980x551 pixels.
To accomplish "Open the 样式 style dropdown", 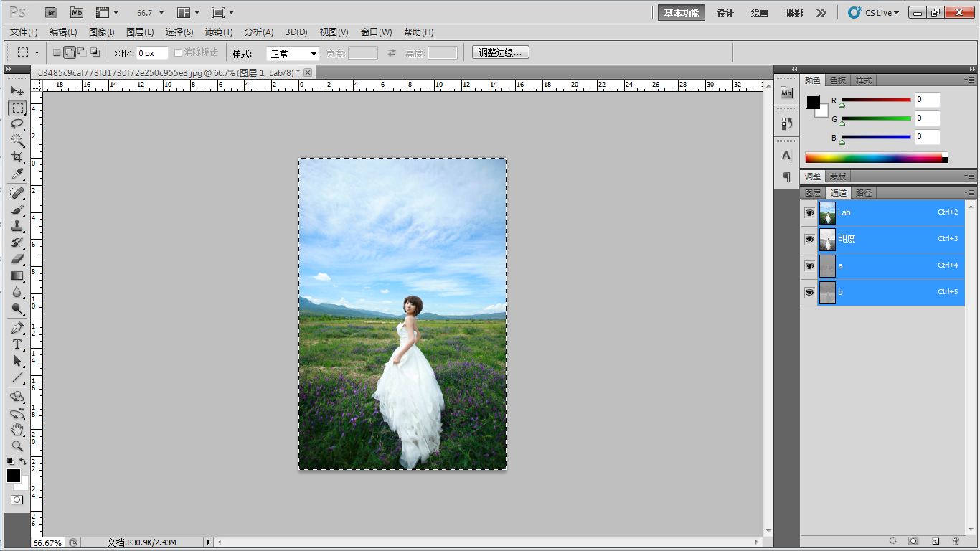I will 293,54.
